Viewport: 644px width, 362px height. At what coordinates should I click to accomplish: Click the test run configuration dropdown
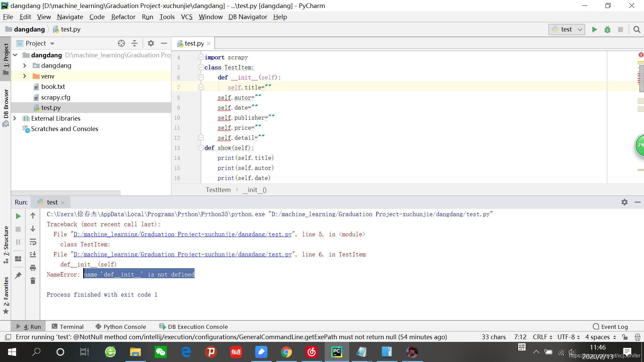pos(568,29)
